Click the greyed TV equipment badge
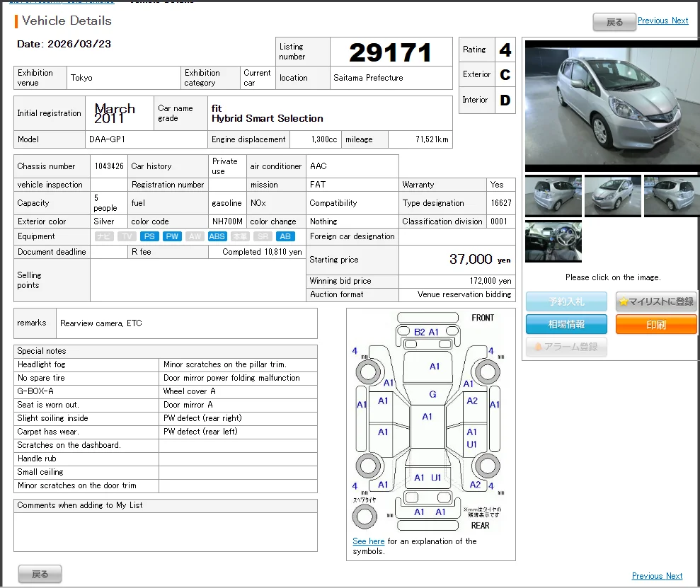The width and height of the screenshot is (700, 588). pos(127,236)
